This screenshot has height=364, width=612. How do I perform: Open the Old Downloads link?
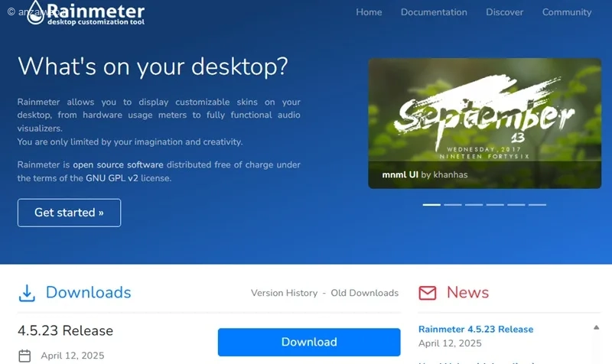[x=364, y=293]
